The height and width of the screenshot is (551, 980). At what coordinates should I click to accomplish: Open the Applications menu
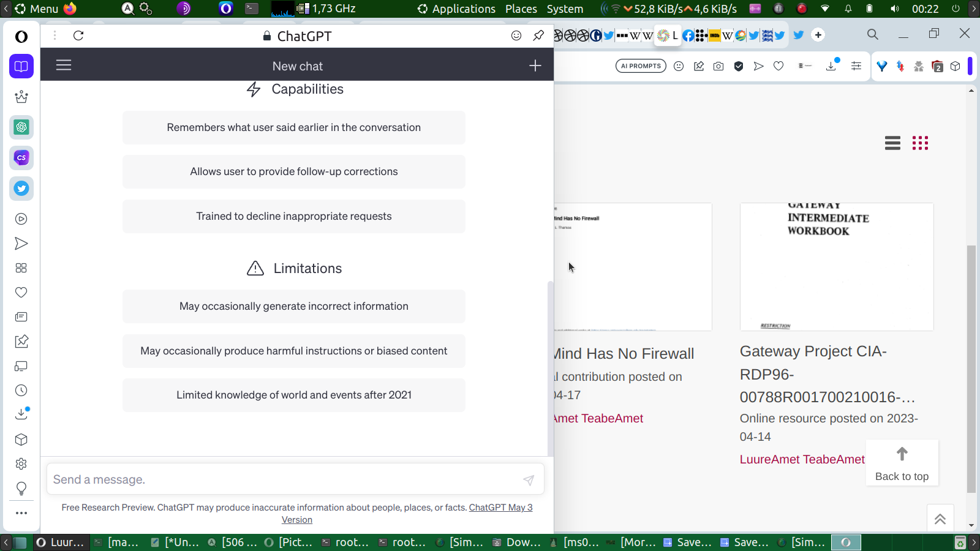point(456,9)
